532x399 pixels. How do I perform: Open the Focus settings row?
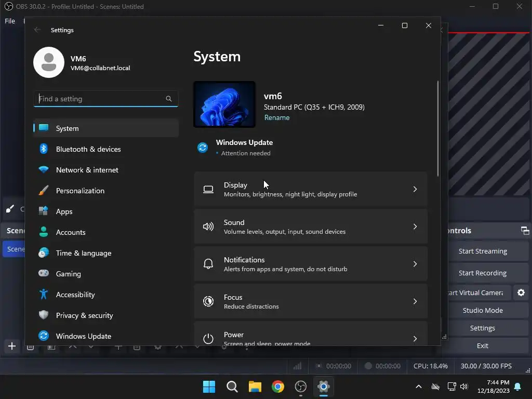click(311, 301)
